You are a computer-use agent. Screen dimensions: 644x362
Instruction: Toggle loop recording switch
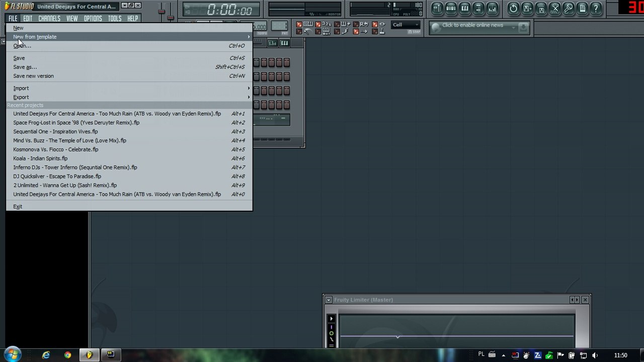pyautogui.click(x=356, y=25)
